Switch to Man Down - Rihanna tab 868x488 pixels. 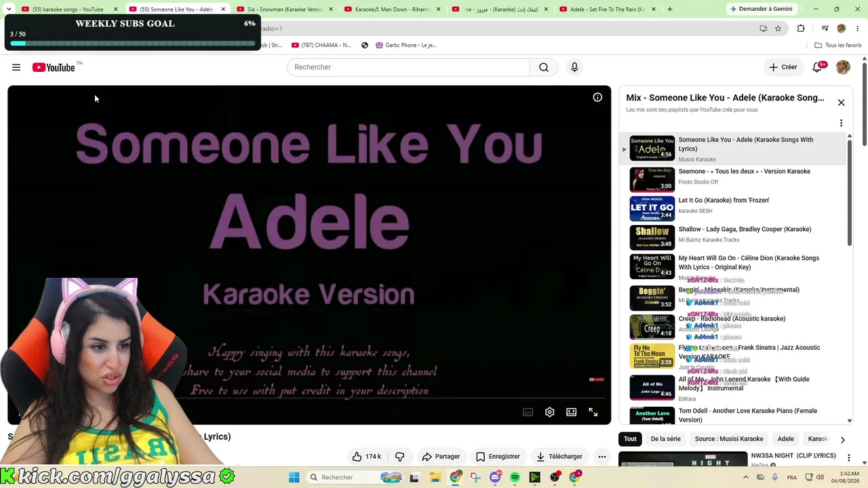tap(391, 9)
